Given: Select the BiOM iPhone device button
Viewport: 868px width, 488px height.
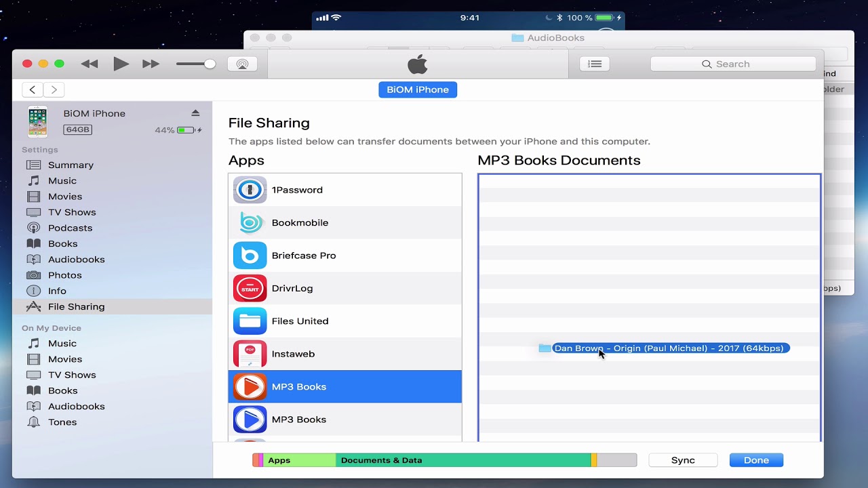Looking at the screenshot, I should tap(418, 89).
